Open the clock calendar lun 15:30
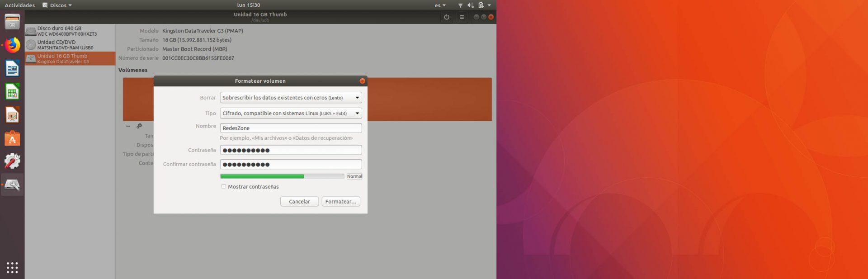The height and width of the screenshot is (279, 868). [248, 5]
